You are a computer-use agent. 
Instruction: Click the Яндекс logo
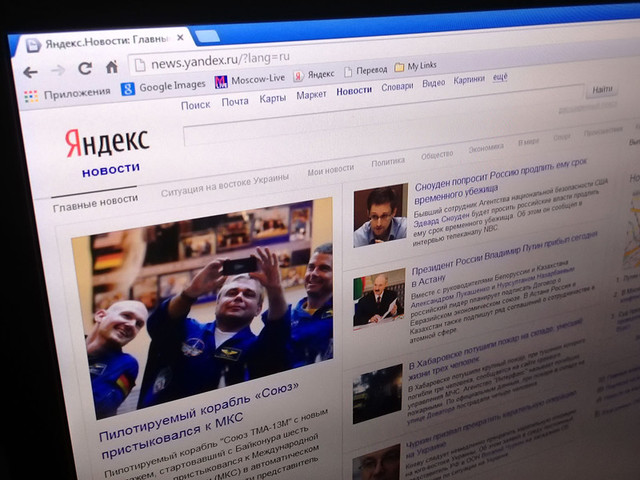(107, 142)
